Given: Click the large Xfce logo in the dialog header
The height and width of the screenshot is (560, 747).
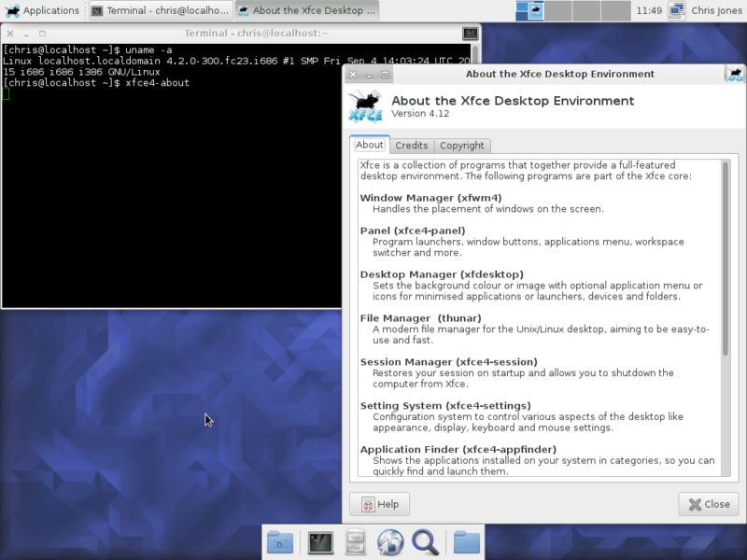Looking at the screenshot, I should pyautogui.click(x=365, y=105).
